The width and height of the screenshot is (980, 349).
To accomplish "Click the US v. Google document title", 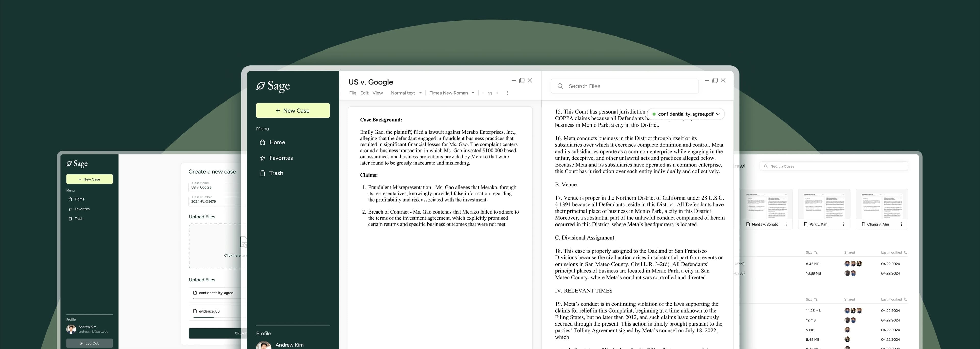I will 371,82.
